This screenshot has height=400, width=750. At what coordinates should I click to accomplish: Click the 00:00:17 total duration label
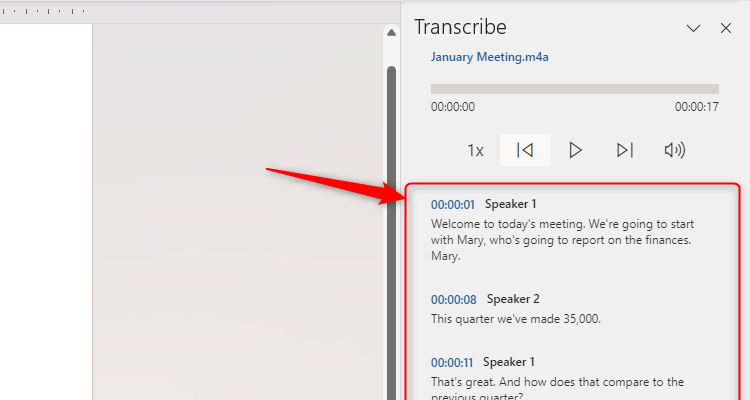point(696,107)
